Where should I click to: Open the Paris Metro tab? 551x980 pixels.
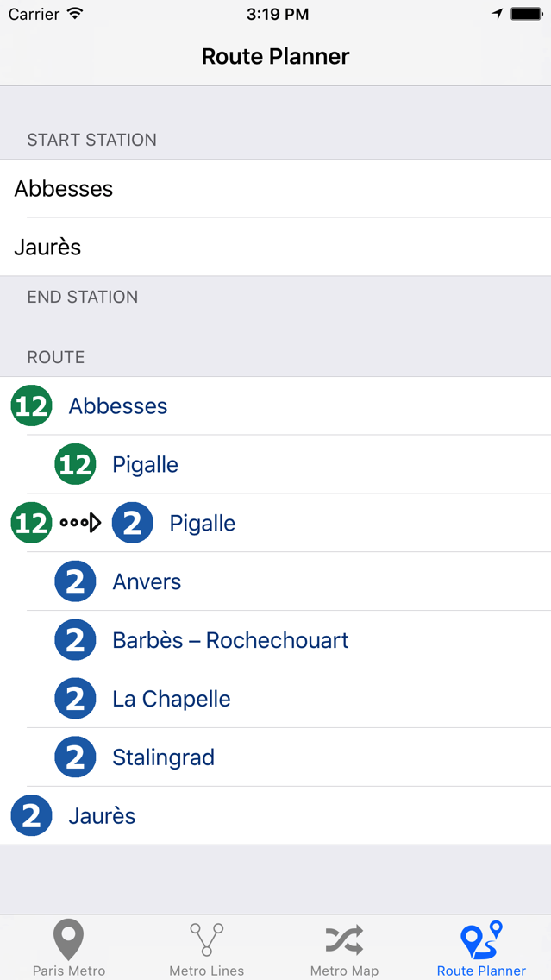(69, 947)
